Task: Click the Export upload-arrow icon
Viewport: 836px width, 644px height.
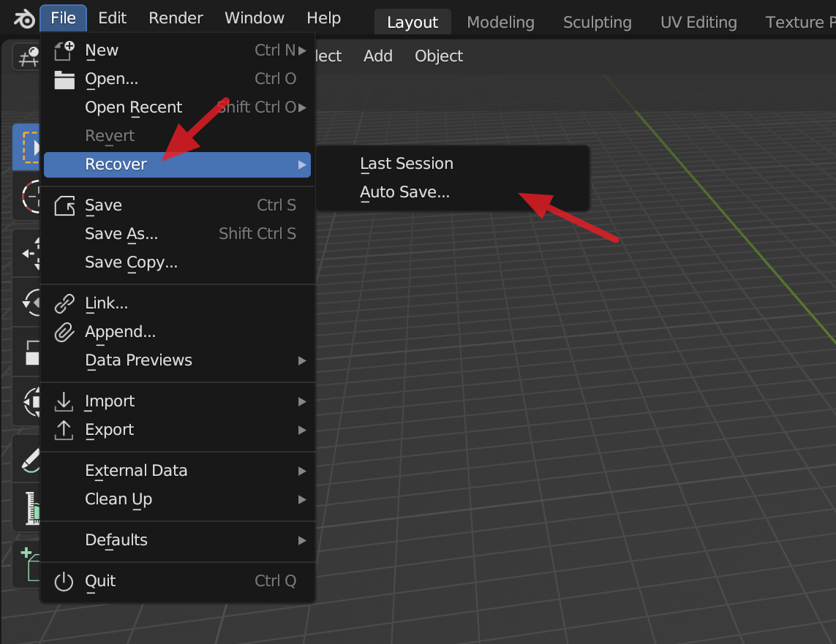Action: 64,430
